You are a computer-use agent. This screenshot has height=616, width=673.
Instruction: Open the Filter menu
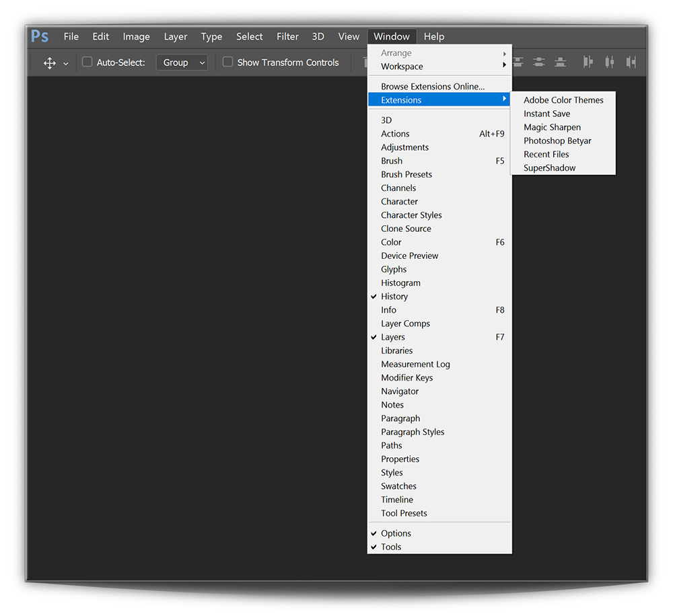tap(287, 37)
